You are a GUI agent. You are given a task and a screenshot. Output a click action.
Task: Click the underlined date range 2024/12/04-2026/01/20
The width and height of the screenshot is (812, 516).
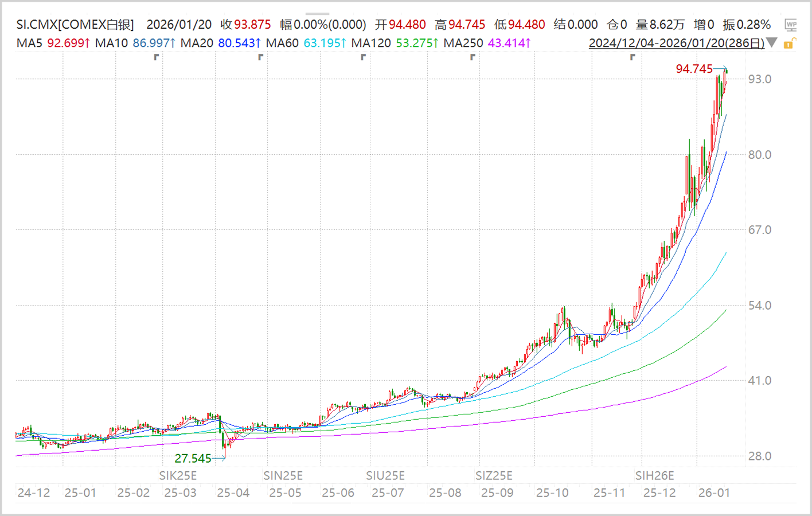click(x=677, y=42)
